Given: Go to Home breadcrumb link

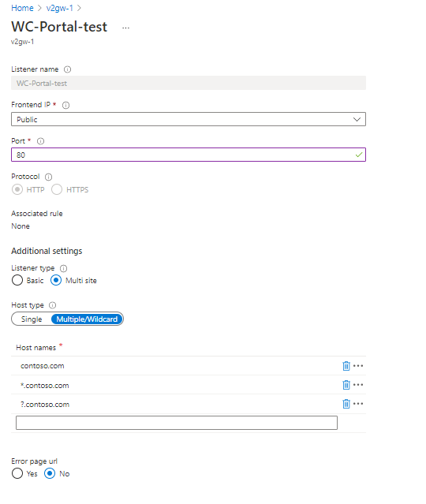Looking at the screenshot, I should tap(22, 8).
